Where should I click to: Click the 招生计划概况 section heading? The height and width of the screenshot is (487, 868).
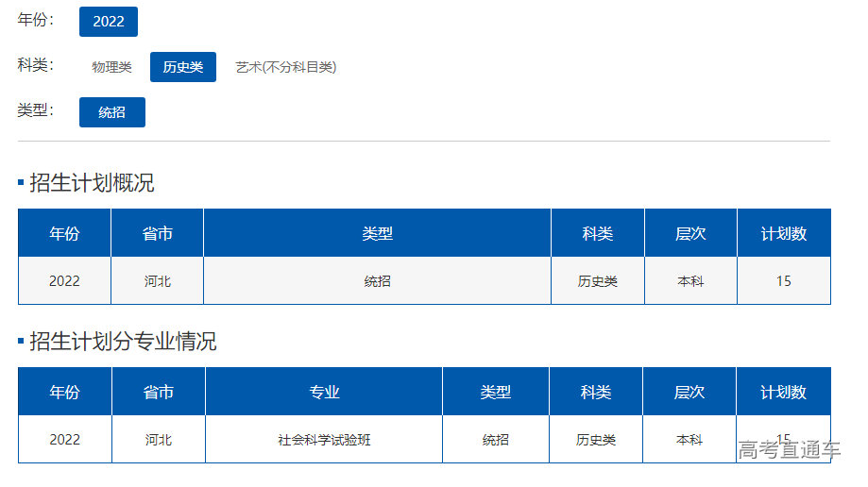tap(92, 183)
